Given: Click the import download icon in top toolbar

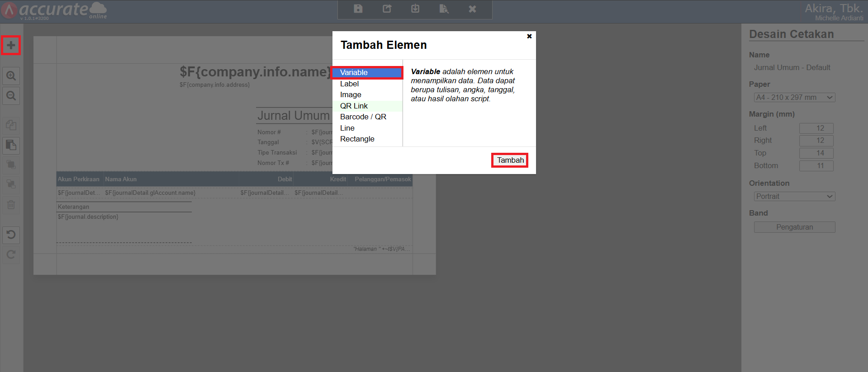Looking at the screenshot, I should coord(415,9).
